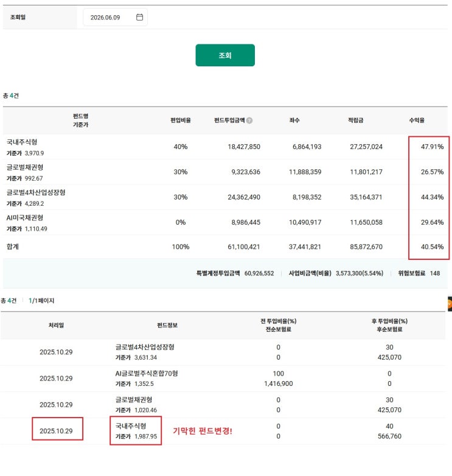This screenshot has height=476, width=452.
Task: Click the 2025.10.29 date in 국내주식형 row
Action: [56, 431]
